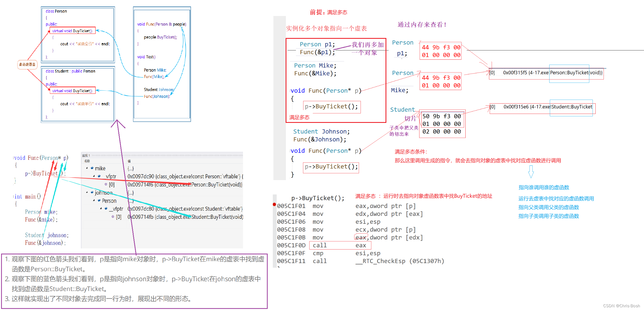Click Func(&johnson); in the bottom-left code
This screenshot has height=310, width=644.
tap(45, 243)
